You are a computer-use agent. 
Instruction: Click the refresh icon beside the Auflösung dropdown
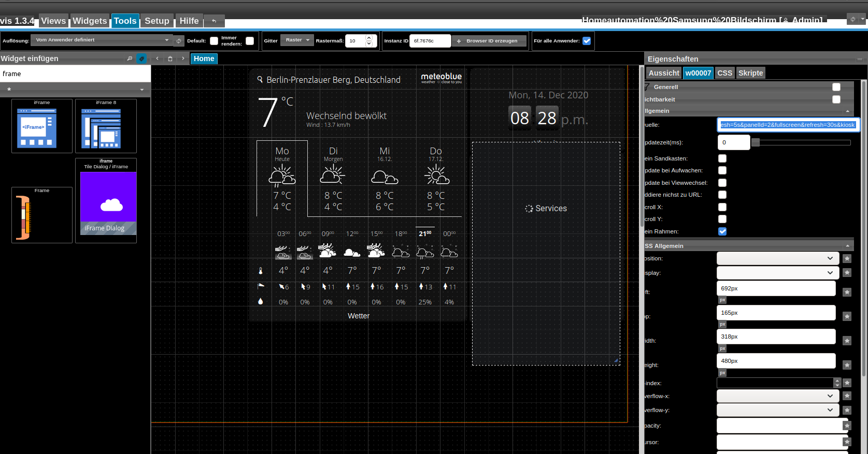click(x=179, y=40)
